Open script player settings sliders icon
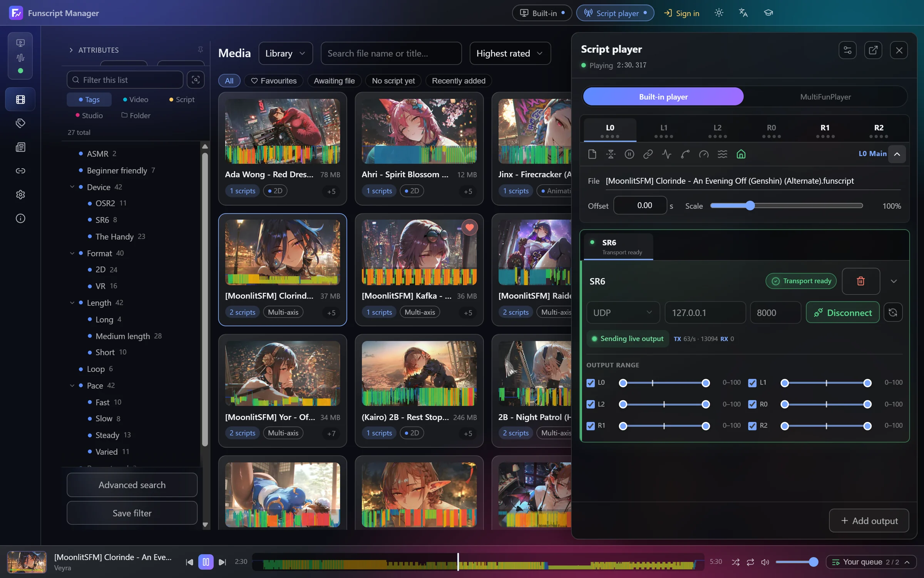The height and width of the screenshot is (578, 924). 847,50
